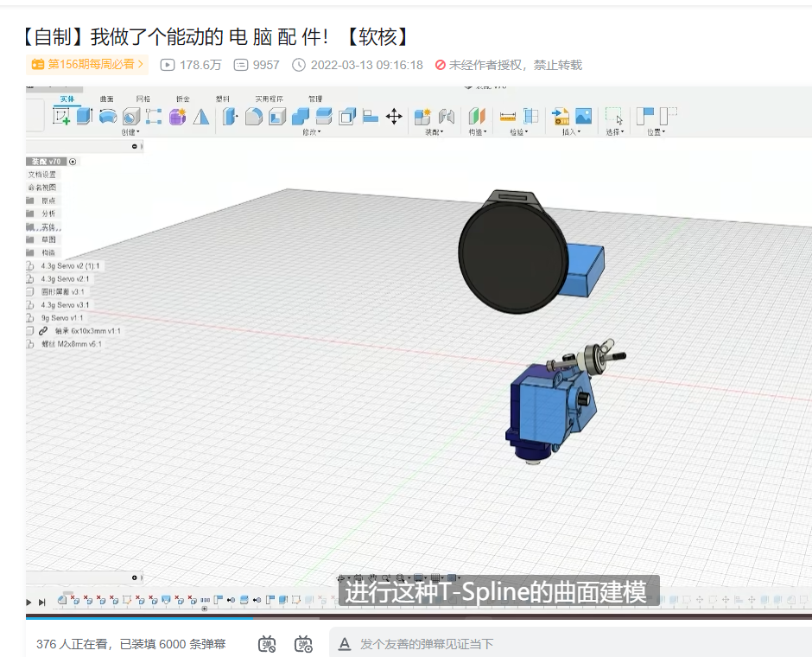Image resolution: width=812 pixels, height=657 pixels.
Task: Activate the 装配 v70 radio button
Action: point(73,162)
